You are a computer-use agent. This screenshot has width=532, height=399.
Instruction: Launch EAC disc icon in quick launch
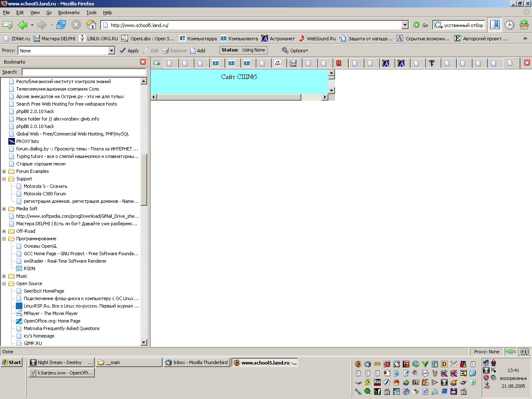425,373
